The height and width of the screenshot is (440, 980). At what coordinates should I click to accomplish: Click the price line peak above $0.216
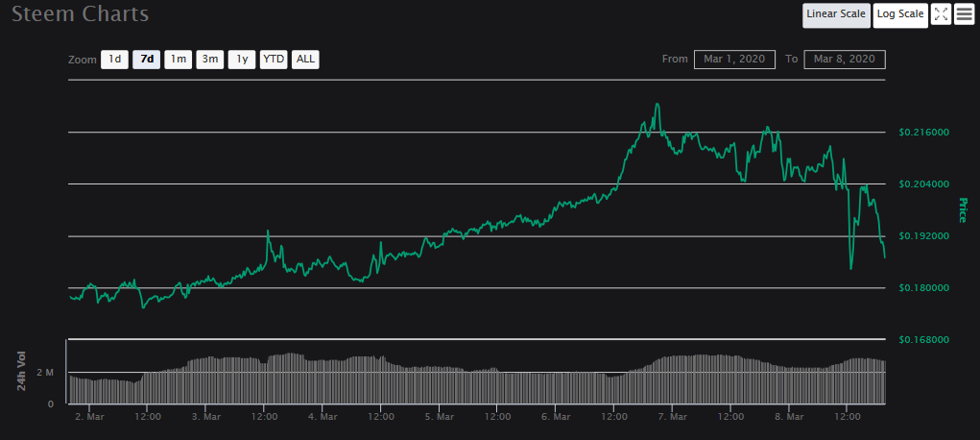(x=657, y=105)
